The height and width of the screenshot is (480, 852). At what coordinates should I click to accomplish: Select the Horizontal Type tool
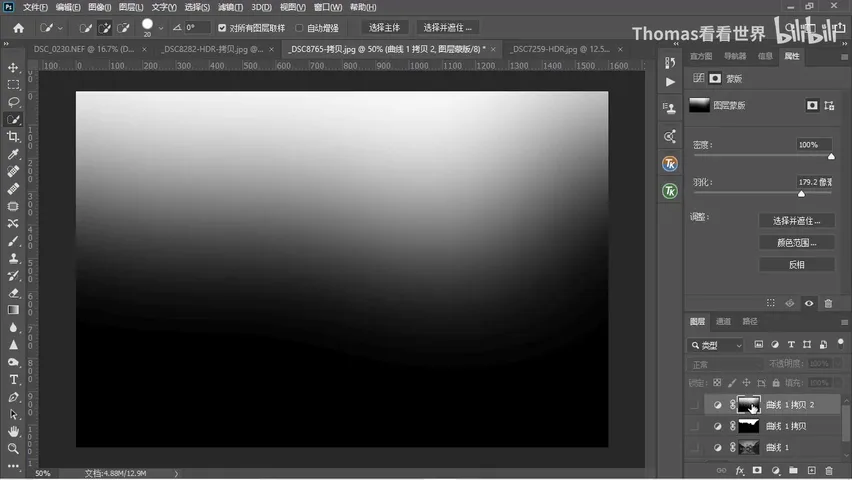point(13,379)
